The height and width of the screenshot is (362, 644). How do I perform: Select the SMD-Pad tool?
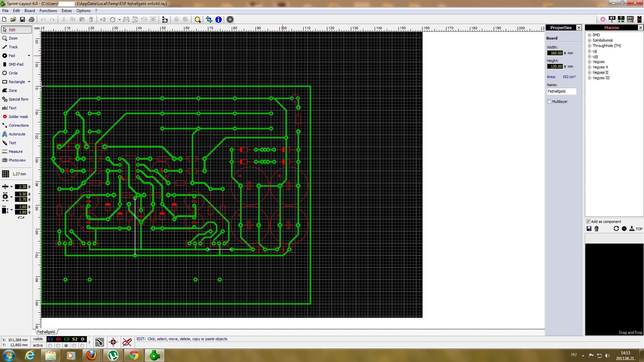click(x=16, y=64)
